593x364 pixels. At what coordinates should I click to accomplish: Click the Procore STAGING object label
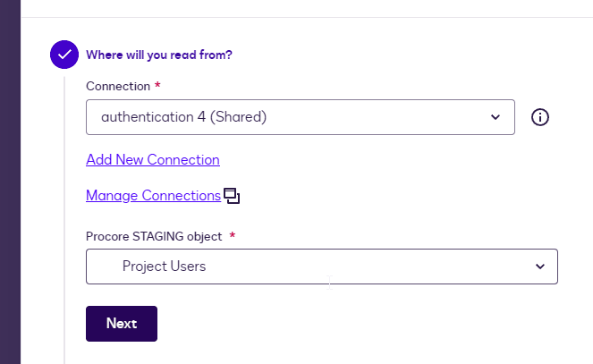154,235
